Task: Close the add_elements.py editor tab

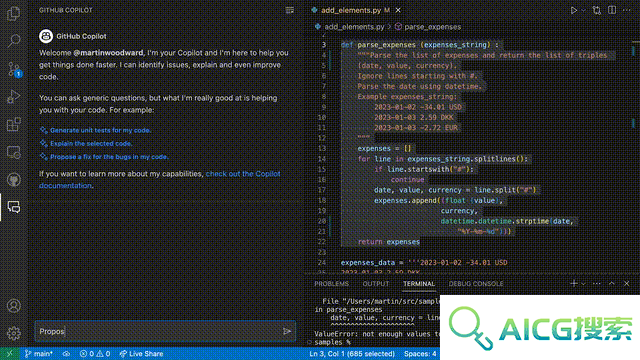Action: [x=398, y=10]
